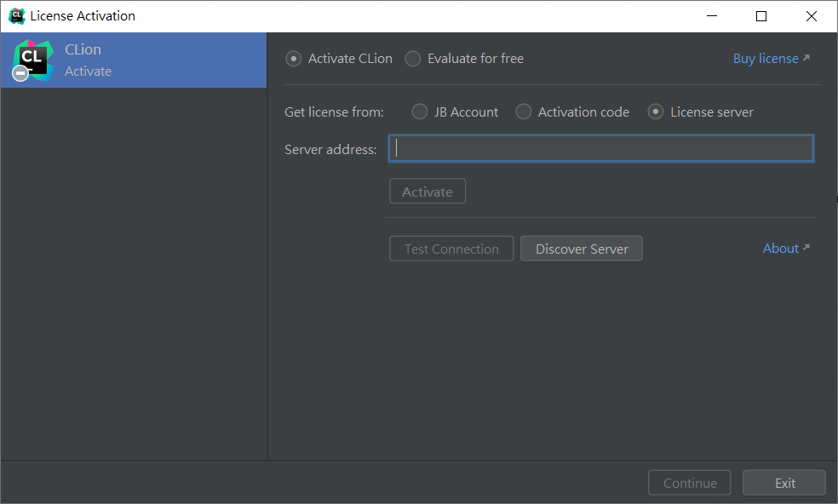Screen dimensions: 838x504
Task: Click the Discover Server button
Action: click(582, 249)
